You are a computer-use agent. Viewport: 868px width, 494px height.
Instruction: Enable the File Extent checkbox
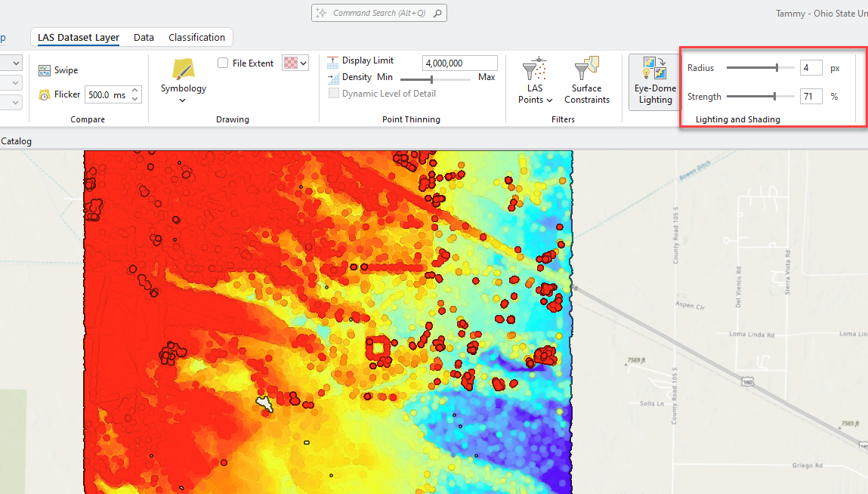(x=223, y=63)
